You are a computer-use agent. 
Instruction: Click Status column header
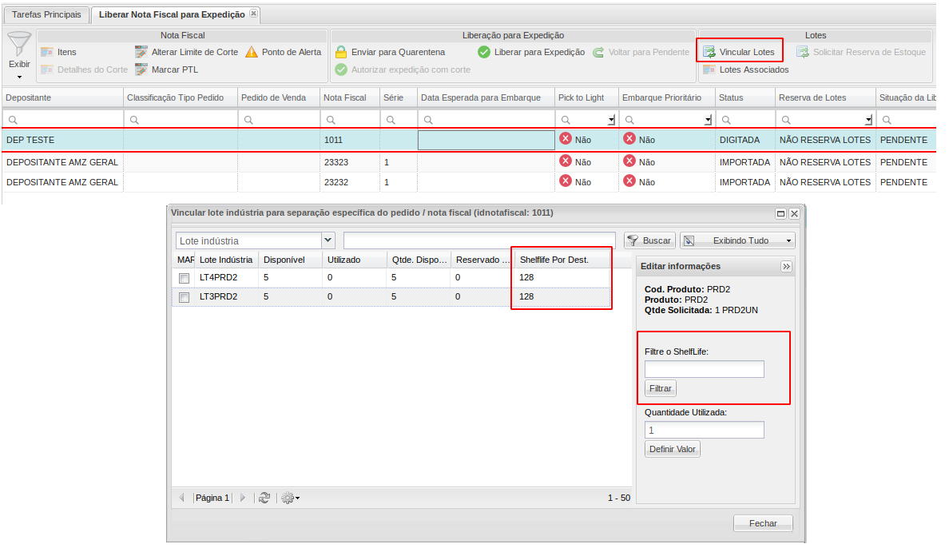[x=745, y=97]
